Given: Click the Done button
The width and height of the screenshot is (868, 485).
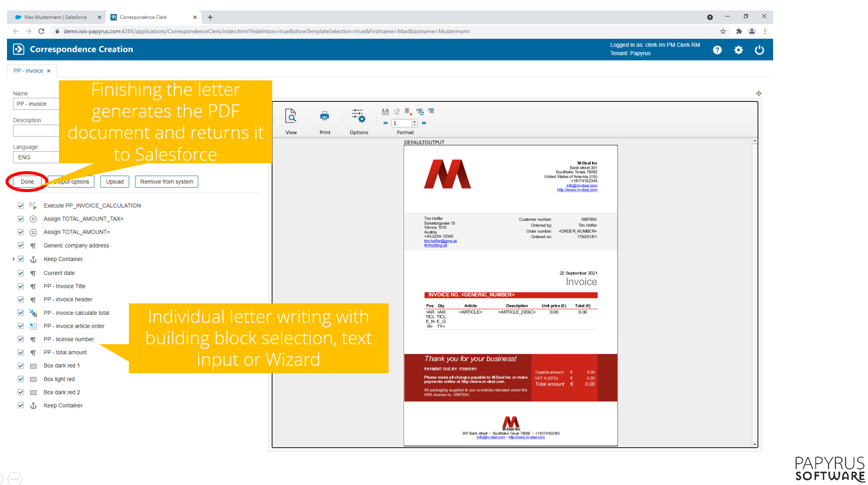Looking at the screenshot, I should (x=27, y=182).
